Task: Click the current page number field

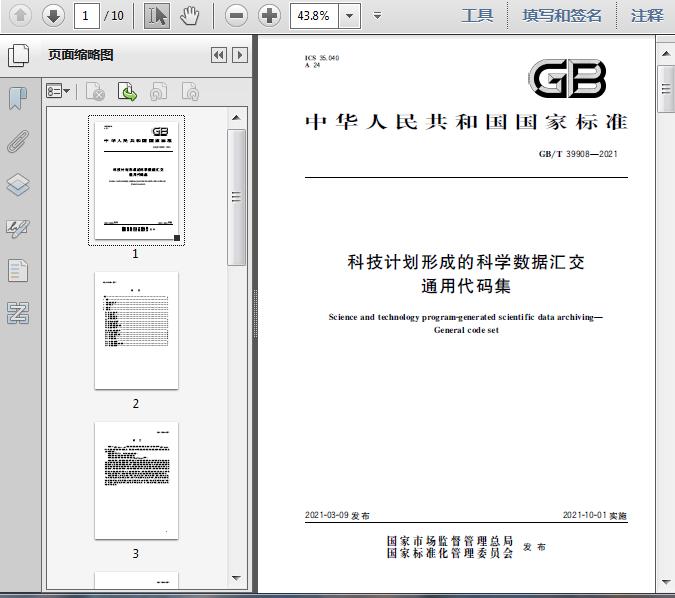Action: tap(87, 16)
